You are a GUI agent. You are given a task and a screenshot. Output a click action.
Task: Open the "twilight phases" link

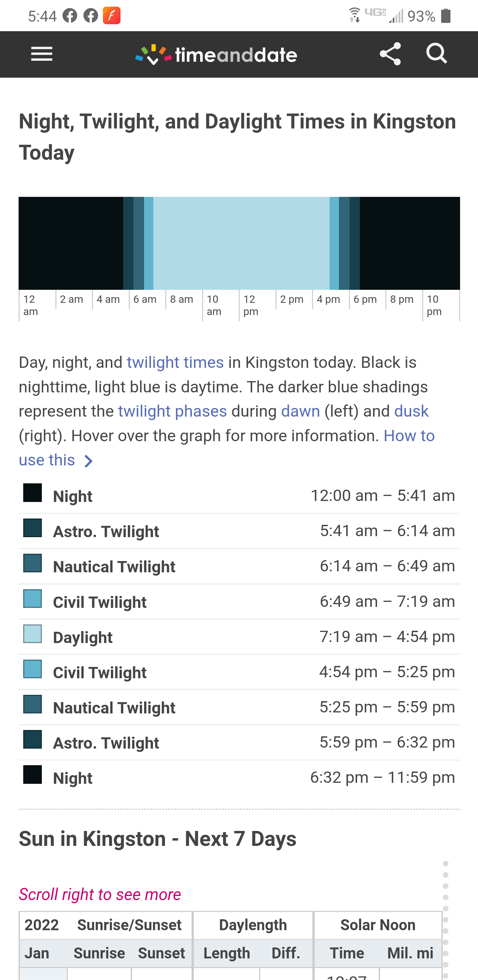(x=172, y=411)
